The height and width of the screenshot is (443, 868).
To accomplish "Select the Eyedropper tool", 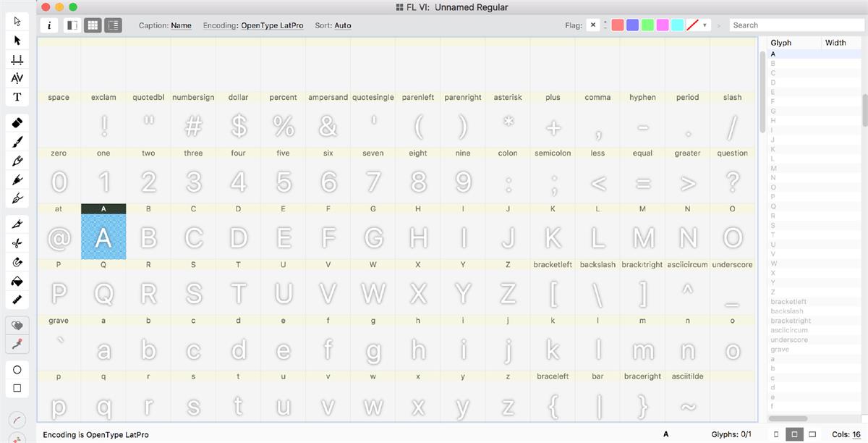I will (17, 345).
